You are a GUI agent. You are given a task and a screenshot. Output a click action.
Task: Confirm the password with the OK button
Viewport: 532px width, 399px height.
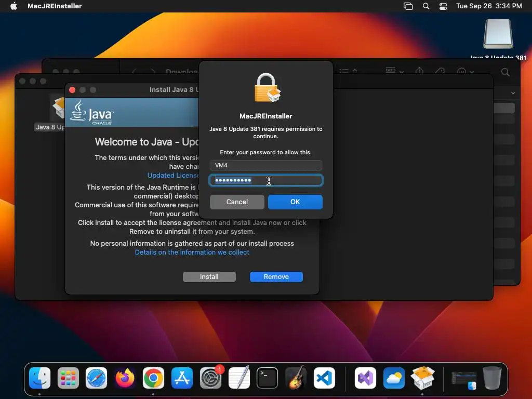pyautogui.click(x=295, y=202)
